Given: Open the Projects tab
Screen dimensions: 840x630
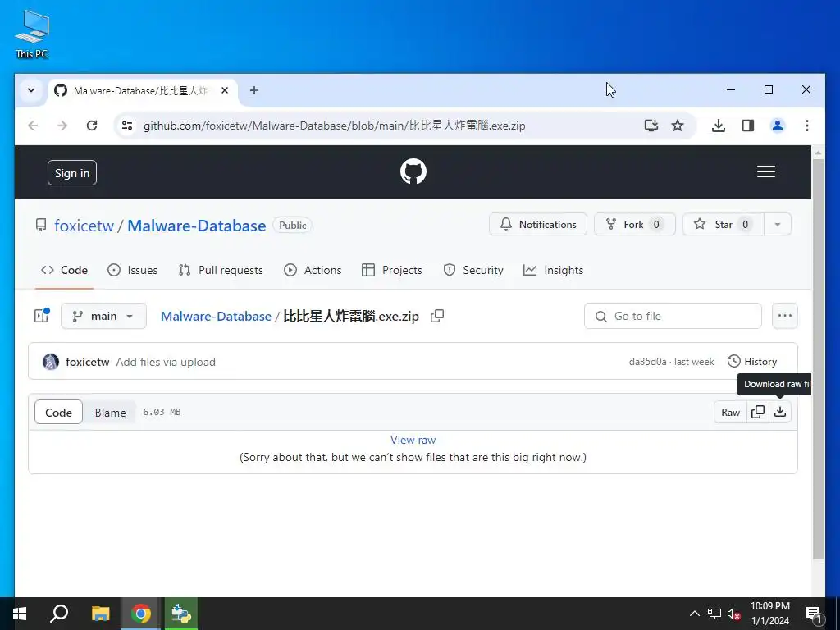Looking at the screenshot, I should pos(392,270).
